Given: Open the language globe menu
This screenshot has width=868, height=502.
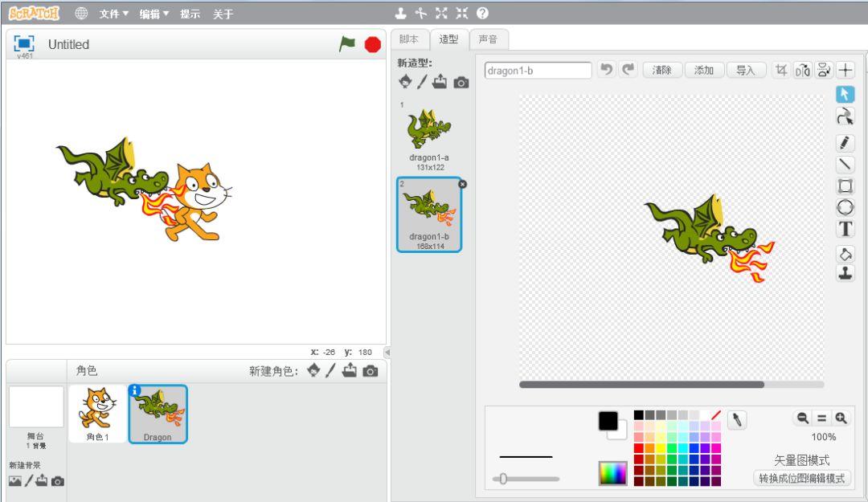Looking at the screenshot, I should tap(81, 14).
